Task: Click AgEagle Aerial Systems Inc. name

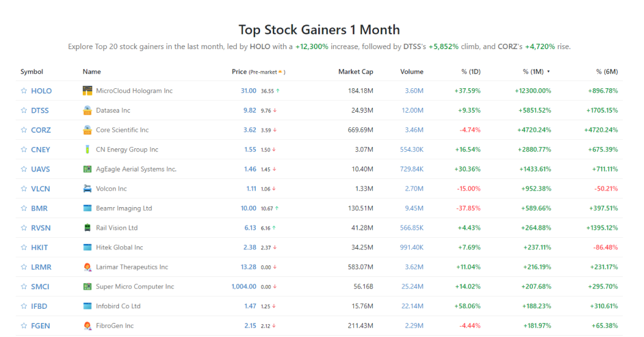Action: click(136, 169)
